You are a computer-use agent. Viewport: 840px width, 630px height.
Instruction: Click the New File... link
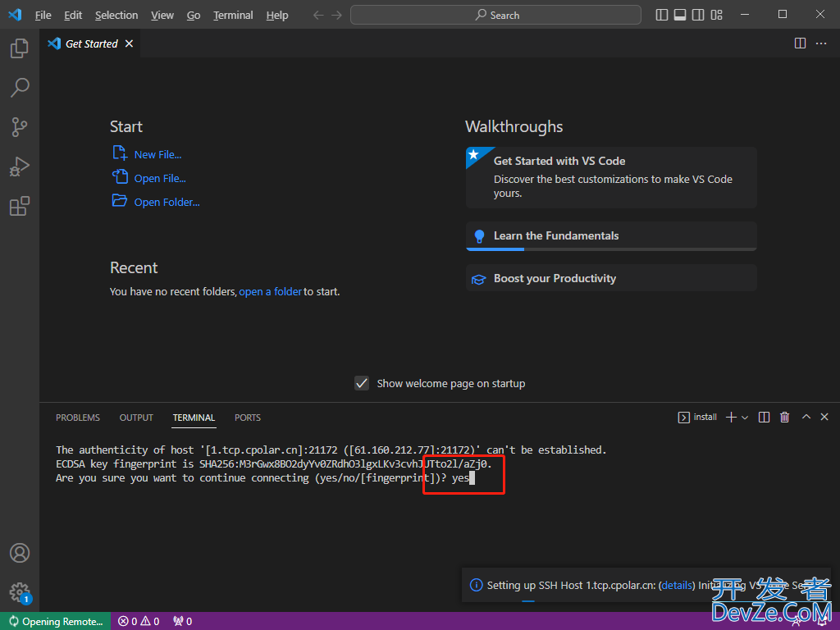157,155
